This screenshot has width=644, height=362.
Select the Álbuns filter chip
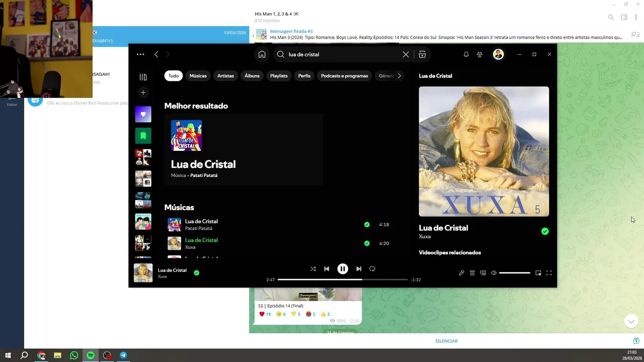tap(252, 76)
